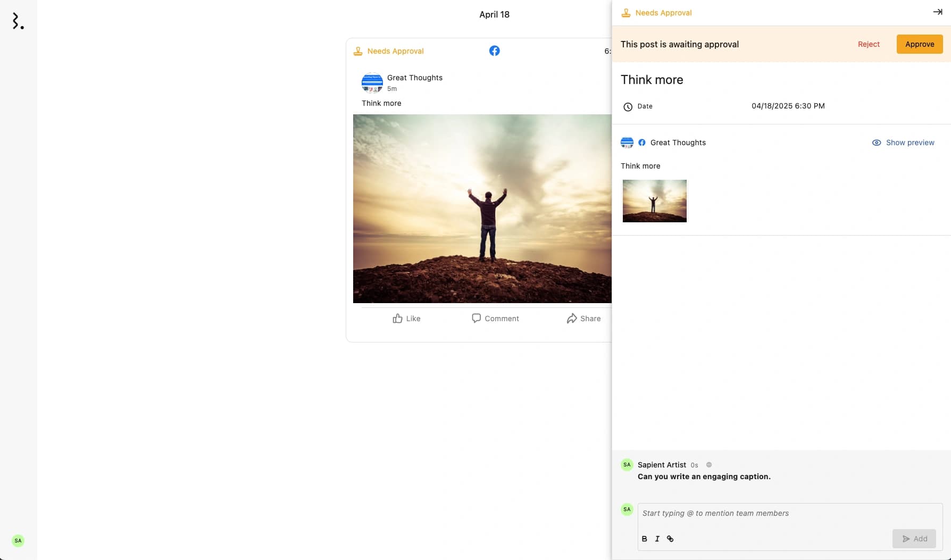Click the send arrow on the Add button
951x560 pixels.
click(906, 538)
